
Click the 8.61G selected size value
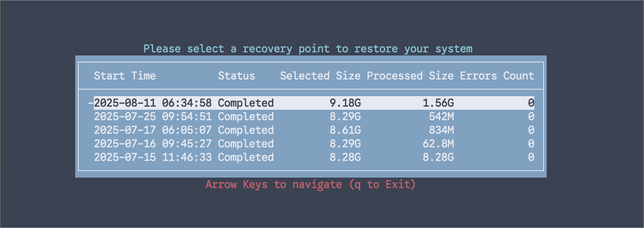pos(345,130)
